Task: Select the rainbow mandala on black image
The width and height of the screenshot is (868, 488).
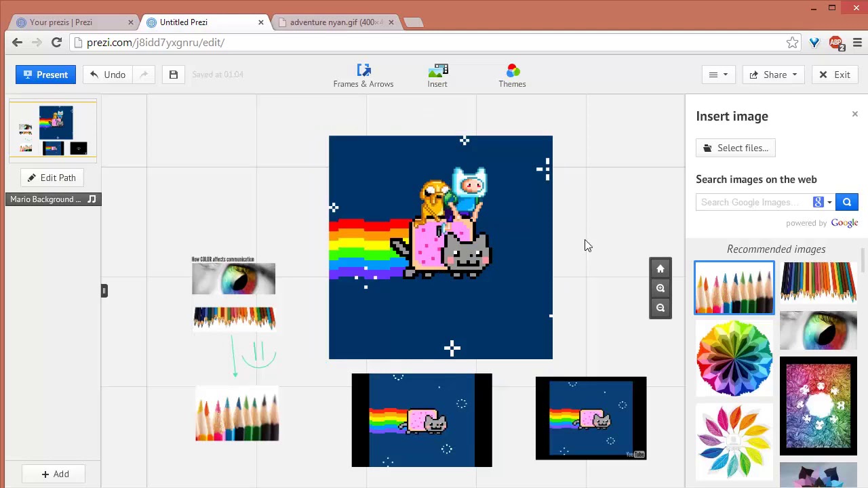Action: click(x=818, y=406)
